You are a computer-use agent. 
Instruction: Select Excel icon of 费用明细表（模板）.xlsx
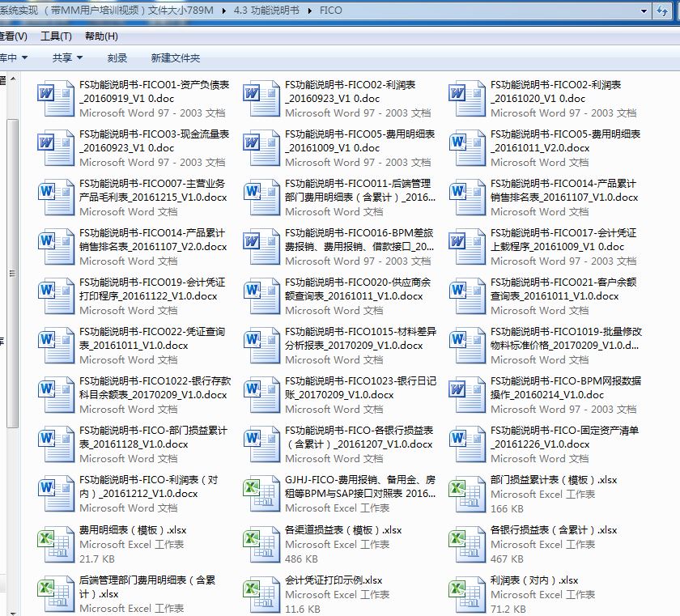coord(56,544)
